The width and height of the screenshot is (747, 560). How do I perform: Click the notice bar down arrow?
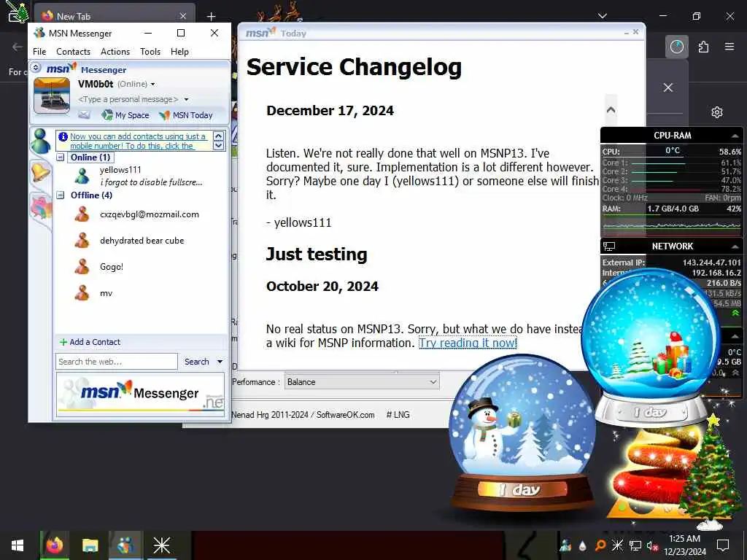point(219,145)
